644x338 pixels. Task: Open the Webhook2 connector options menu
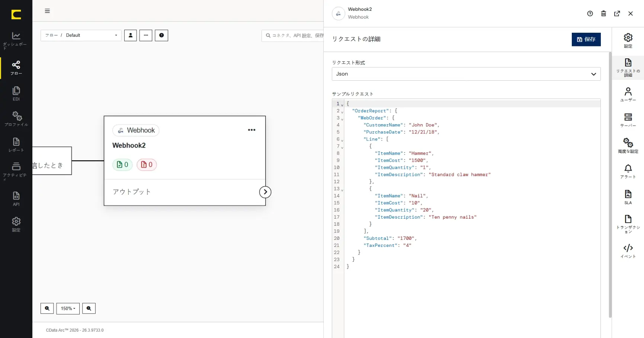pos(251,130)
